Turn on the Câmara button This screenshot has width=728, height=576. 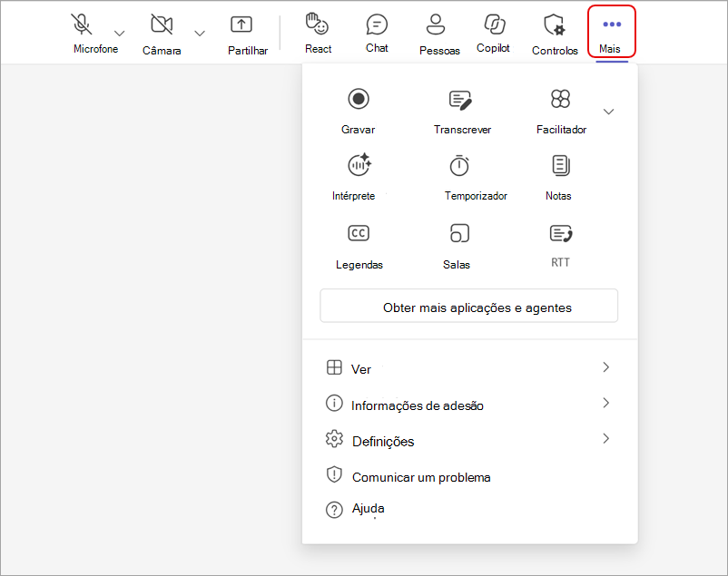point(162,34)
